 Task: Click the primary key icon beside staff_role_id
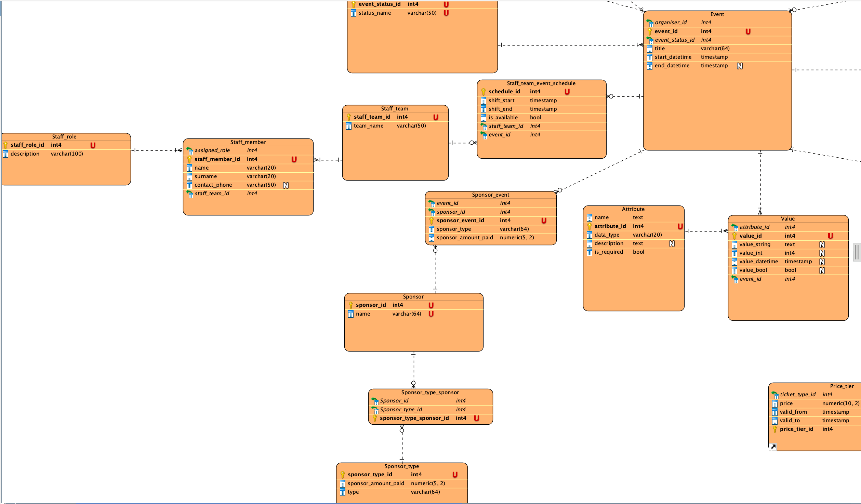(x=5, y=145)
